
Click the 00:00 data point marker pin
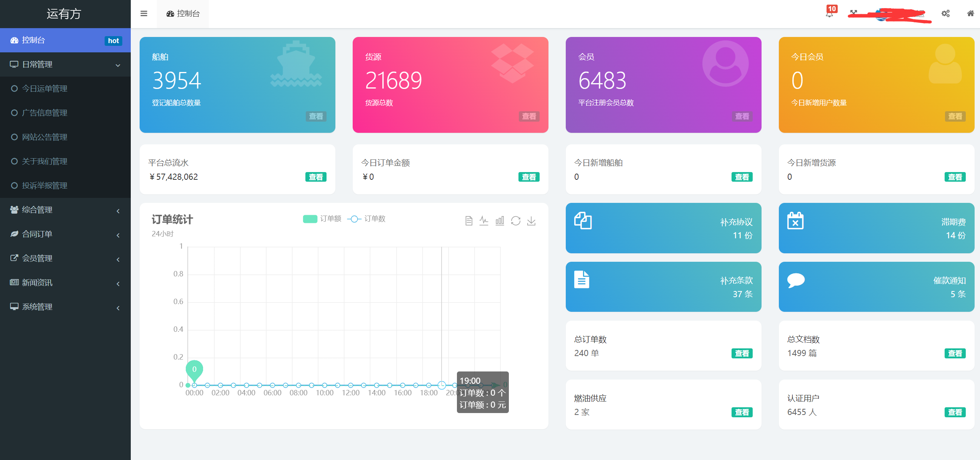pyautogui.click(x=194, y=370)
